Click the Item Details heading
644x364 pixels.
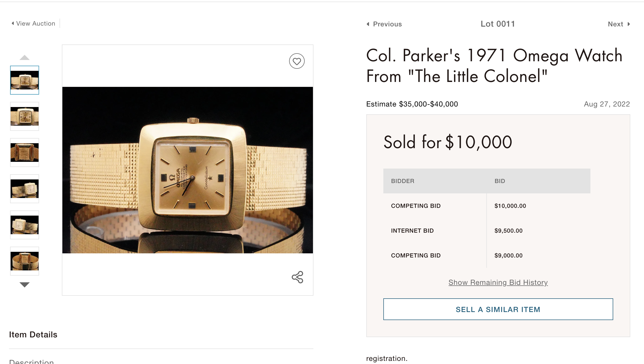33,335
